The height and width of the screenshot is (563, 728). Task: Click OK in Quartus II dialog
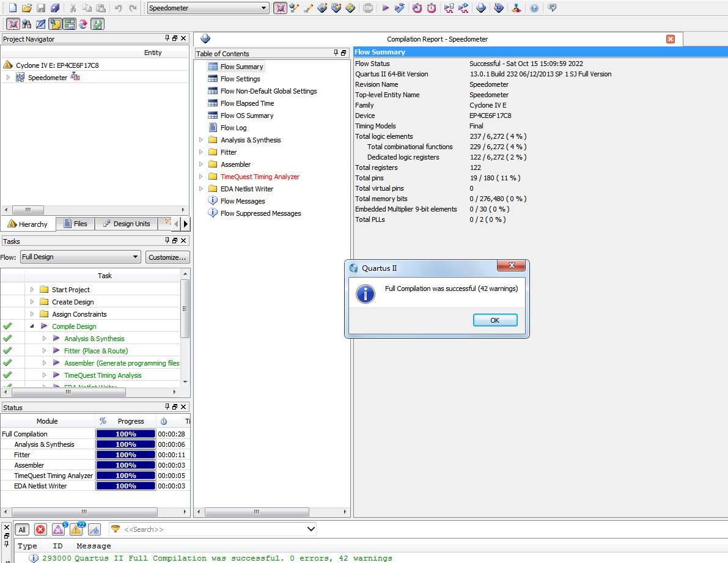click(495, 320)
